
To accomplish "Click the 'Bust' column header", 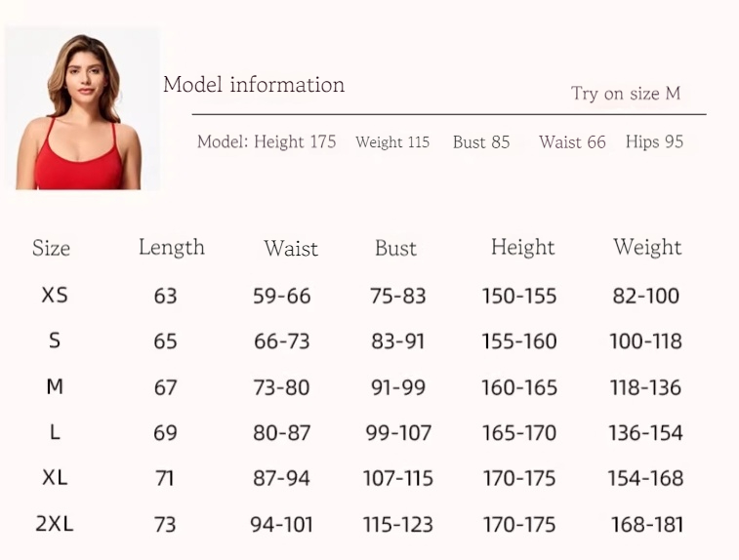I will click(x=395, y=248).
